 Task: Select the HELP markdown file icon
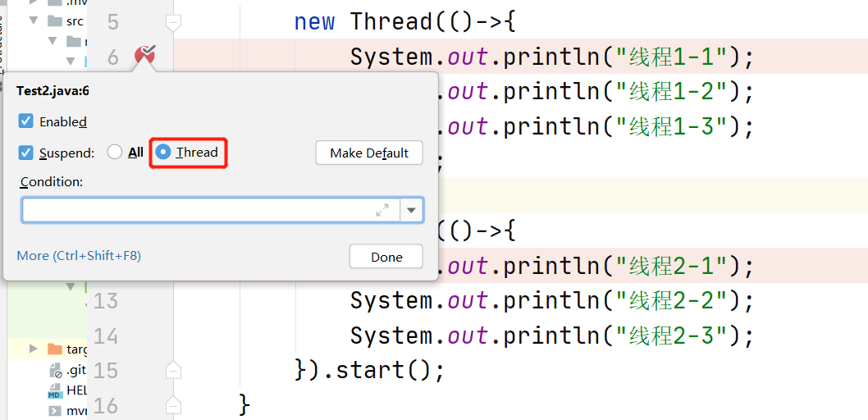[55, 391]
